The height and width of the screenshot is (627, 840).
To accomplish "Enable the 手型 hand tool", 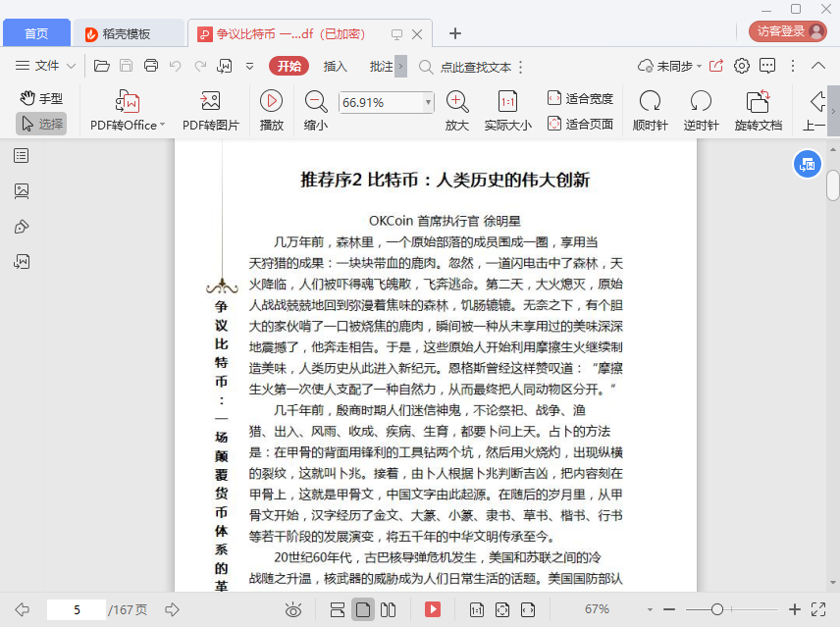I will pos(41,98).
